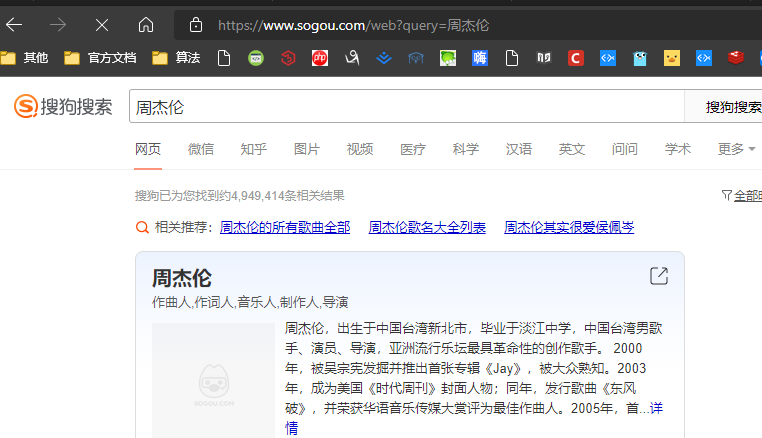
Task: View site security lock info
Action: (x=196, y=24)
